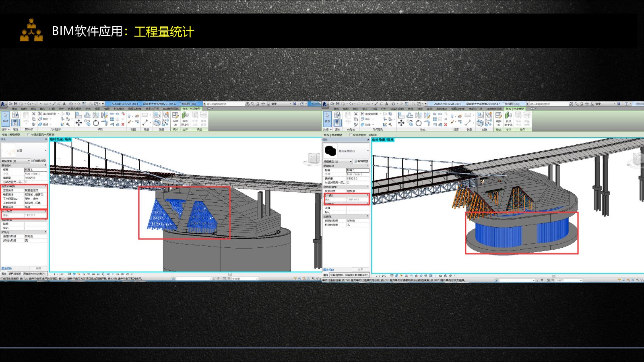
Task: Open the instance filter dropdown in right properties
Action: (338, 161)
